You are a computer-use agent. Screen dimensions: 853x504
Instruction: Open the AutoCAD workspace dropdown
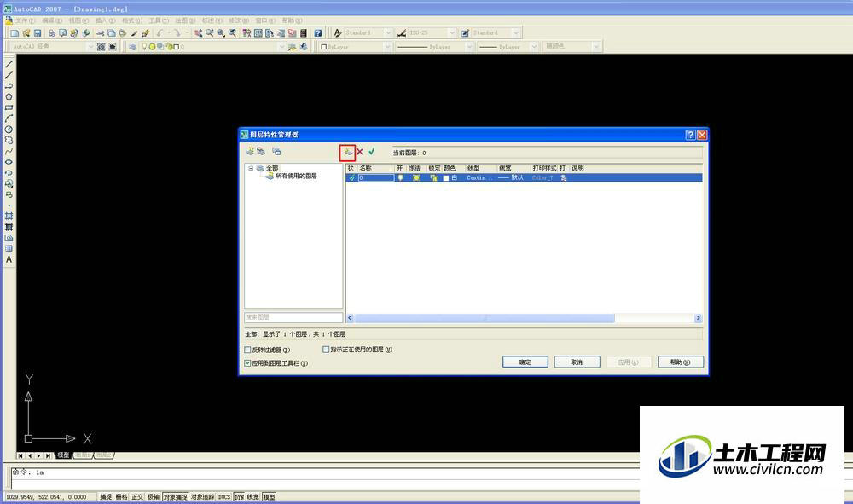[x=90, y=47]
